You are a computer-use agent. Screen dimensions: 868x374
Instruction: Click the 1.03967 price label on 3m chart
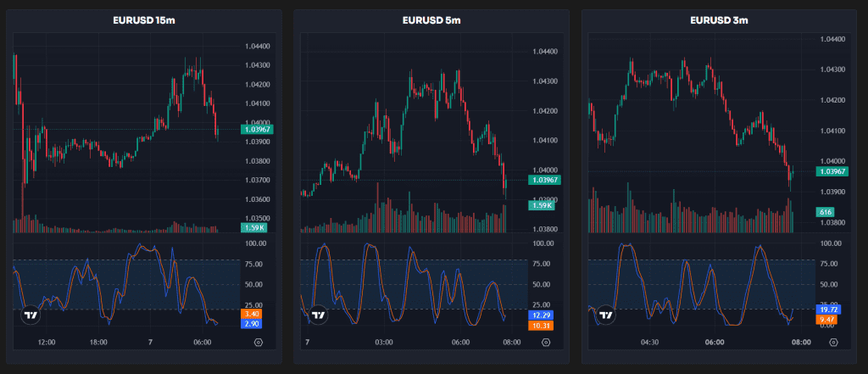point(831,171)
